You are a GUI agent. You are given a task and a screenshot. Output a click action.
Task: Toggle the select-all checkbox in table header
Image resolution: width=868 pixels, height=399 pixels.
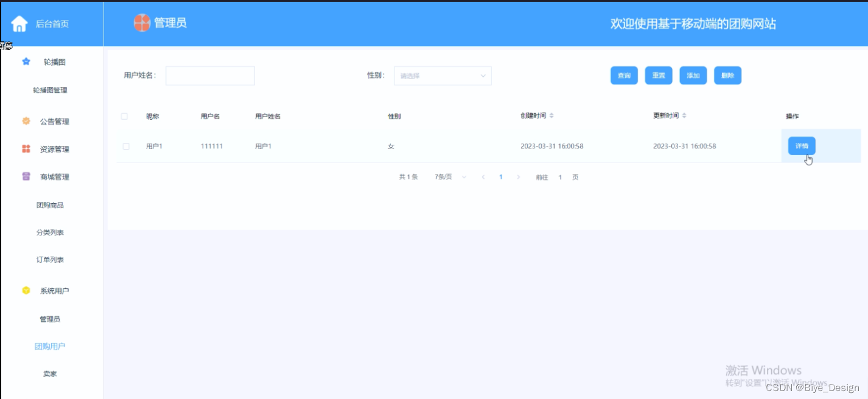point(125,116)
